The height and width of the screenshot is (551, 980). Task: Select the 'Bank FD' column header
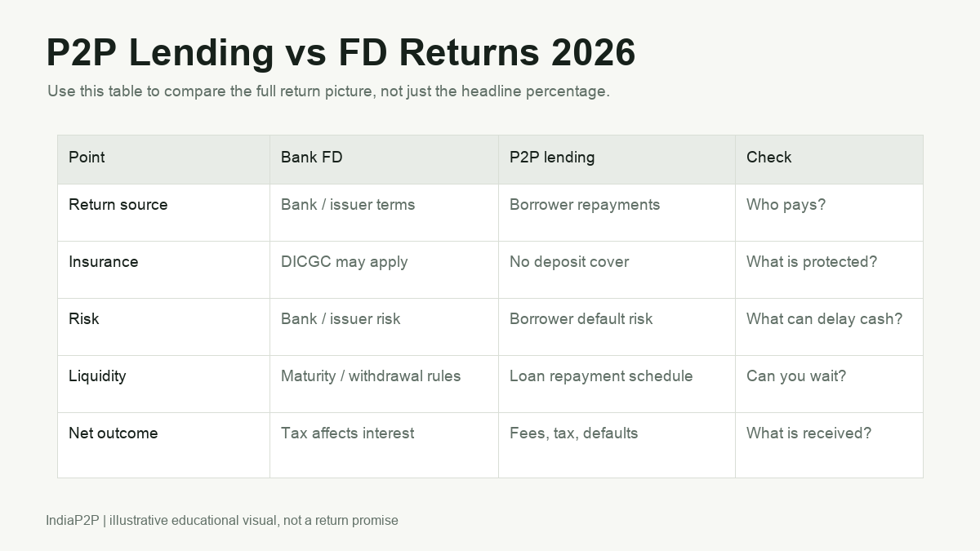click(384, 159)
